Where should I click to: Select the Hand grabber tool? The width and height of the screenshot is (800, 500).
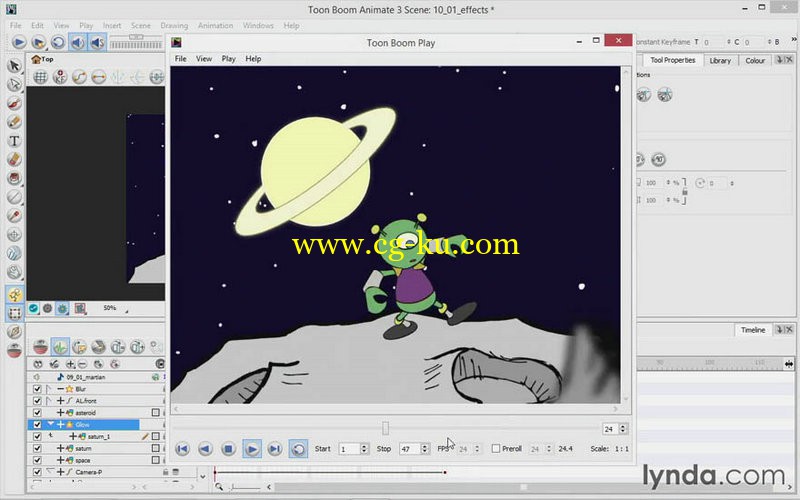click(x=14, y=271)
